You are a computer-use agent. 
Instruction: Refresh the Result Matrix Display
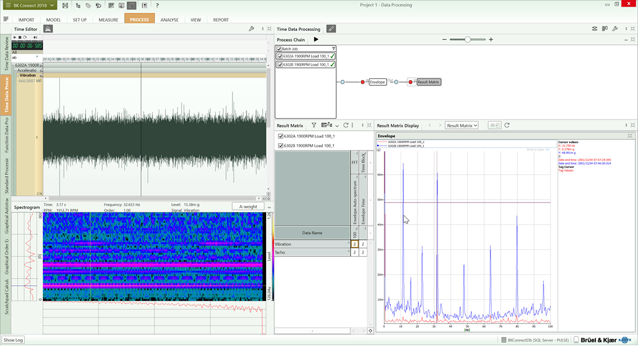pyautogui.click(x=507, y=125)
